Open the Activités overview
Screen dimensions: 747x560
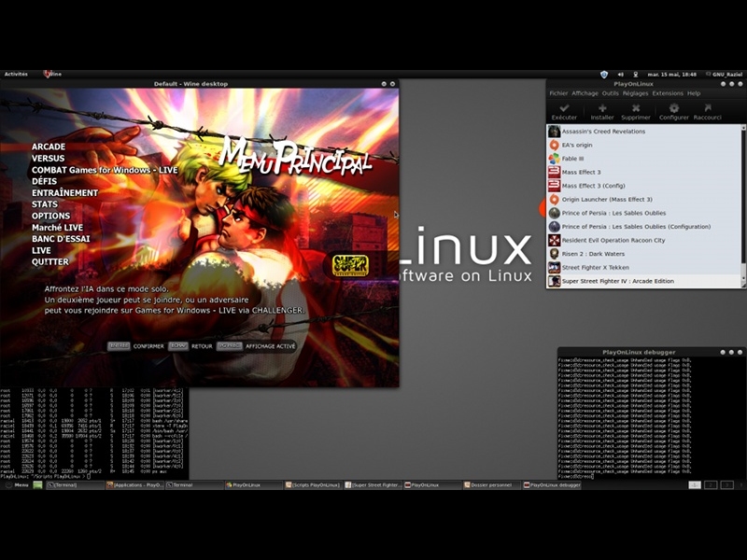pyautogui.click(x=16, y=74)
